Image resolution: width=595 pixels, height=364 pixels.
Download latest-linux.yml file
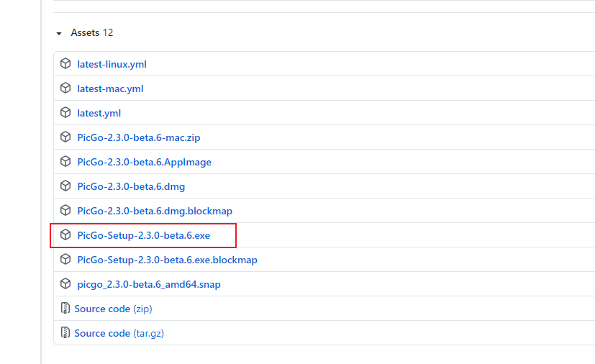tap(112, 64)
